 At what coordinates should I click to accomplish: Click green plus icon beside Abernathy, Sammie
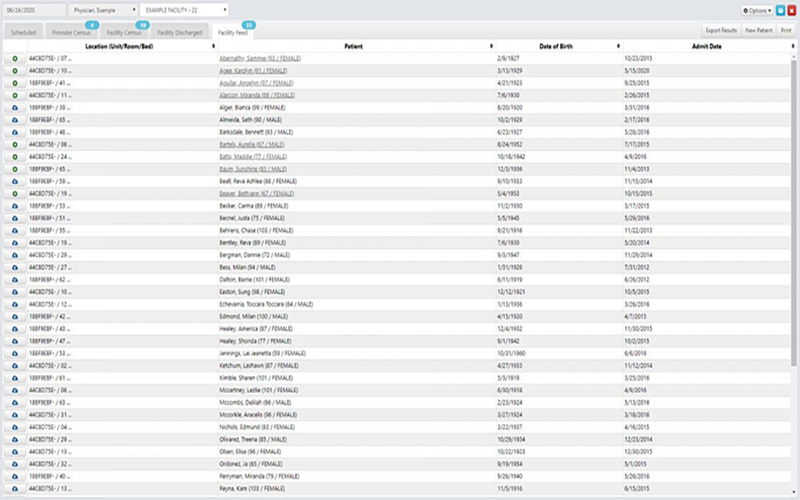tap(15, 60)
